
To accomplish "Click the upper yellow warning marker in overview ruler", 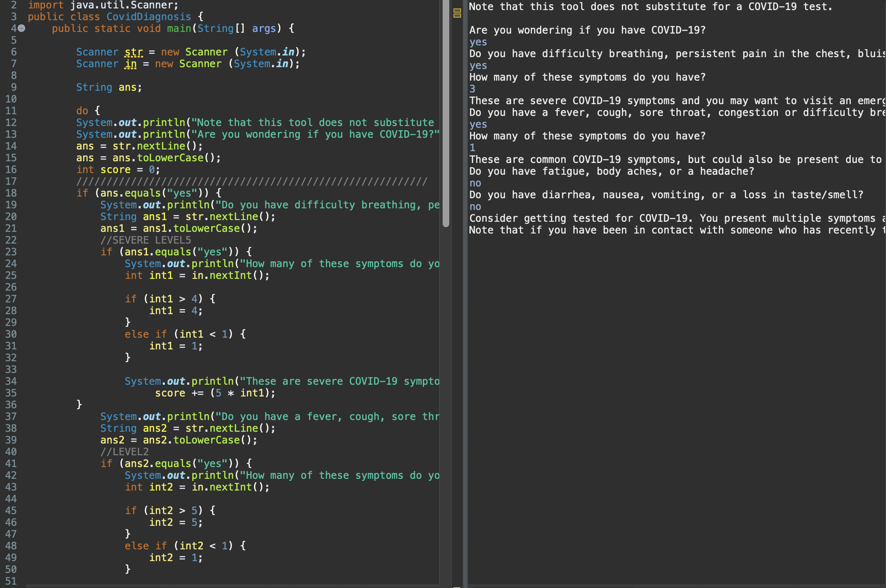I will pos(457,10).
